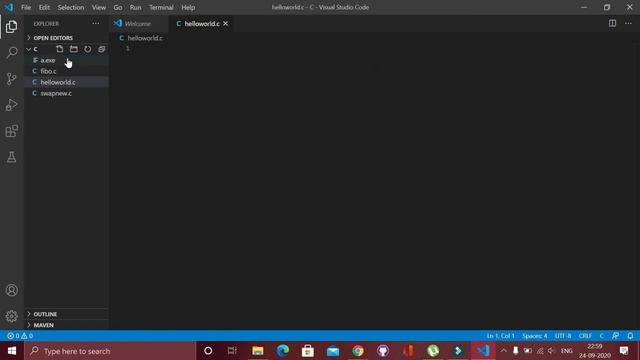Open the Terminal menu

click(x=161, y=7)
